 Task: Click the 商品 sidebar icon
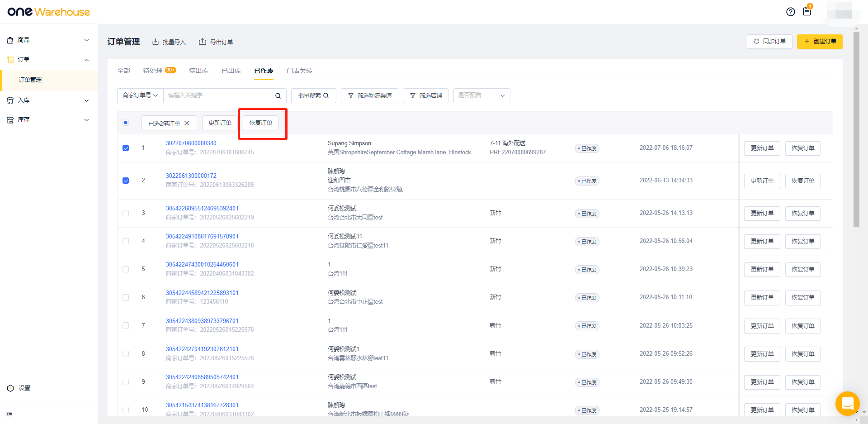click(x=10, y=40)
